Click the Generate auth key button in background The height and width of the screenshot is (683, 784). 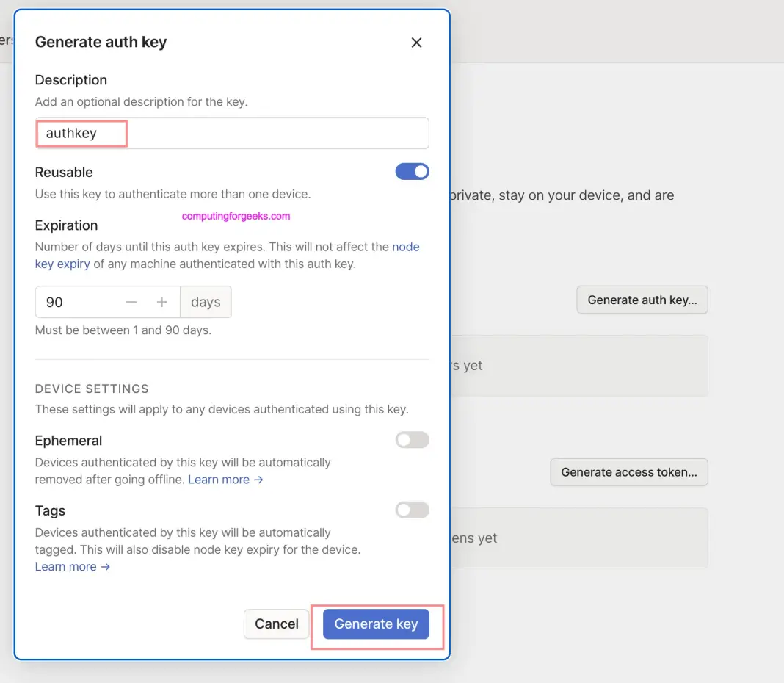[642, 300]
